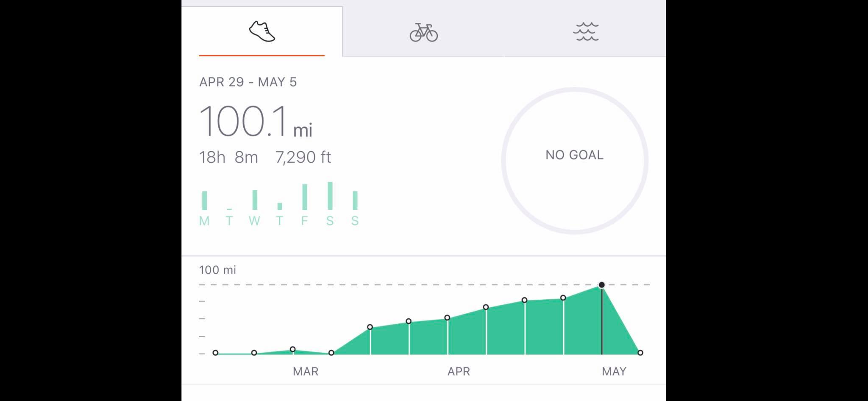Tap the APR 29 - MAY 5 date range

(248, 82)
